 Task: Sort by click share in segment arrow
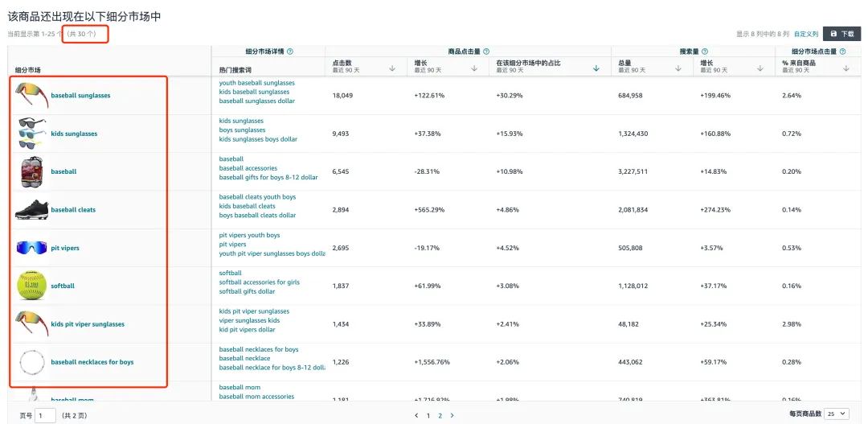click(596, 68)
